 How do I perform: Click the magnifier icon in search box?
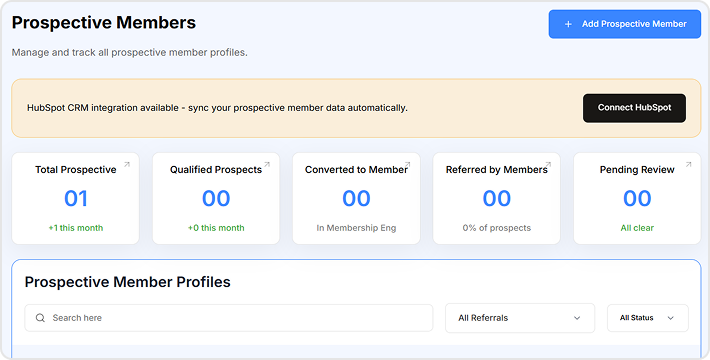(x=40, y=318)
